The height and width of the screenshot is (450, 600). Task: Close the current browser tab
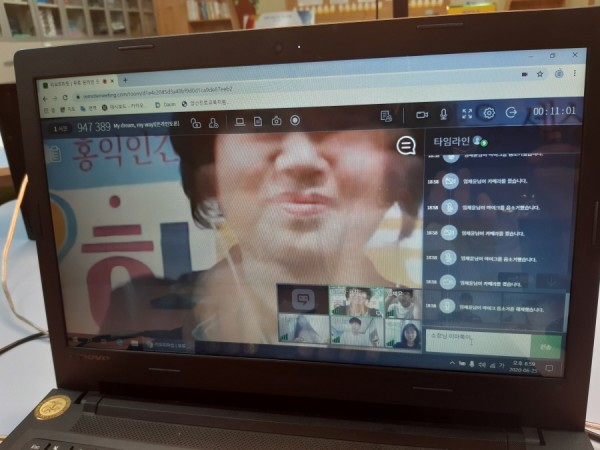(112, 81)
